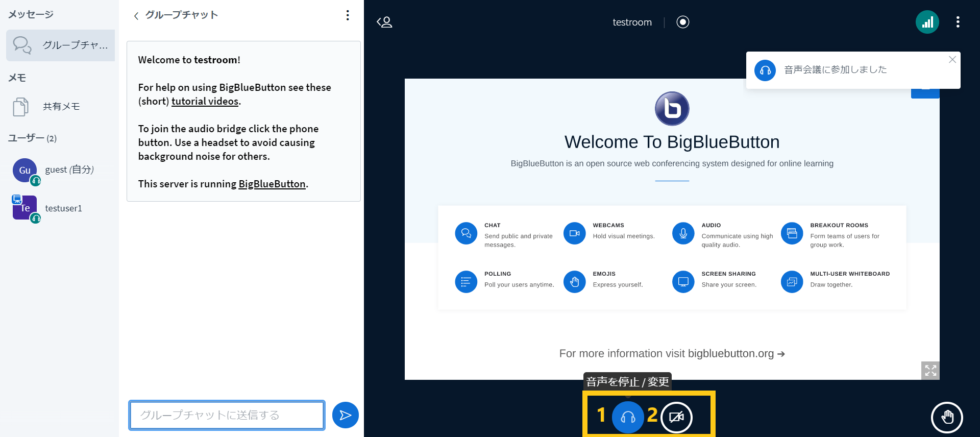This screenshot has height=437, width=980.
Task: Open the connection status signal icon
Action: (927, 22)
